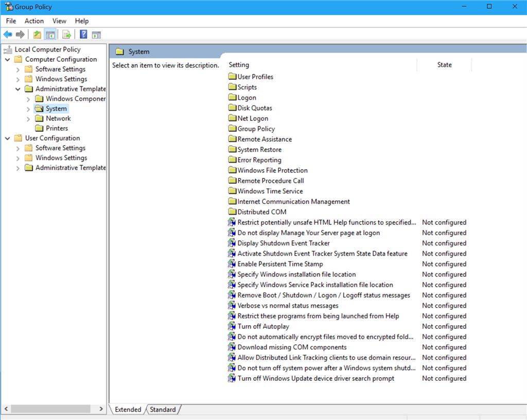Select the Printers tree item
This screenshot has width=527, height=420.
click(x=57, y=128)
